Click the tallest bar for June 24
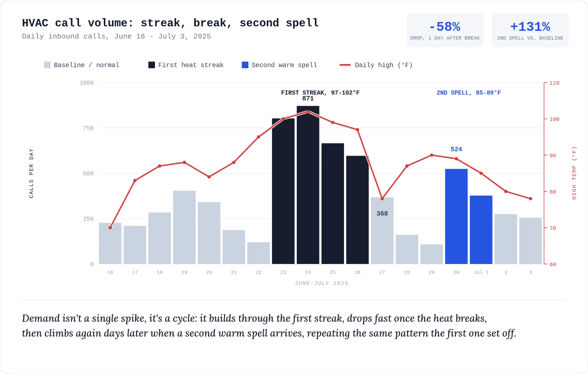 click(308, 185)
